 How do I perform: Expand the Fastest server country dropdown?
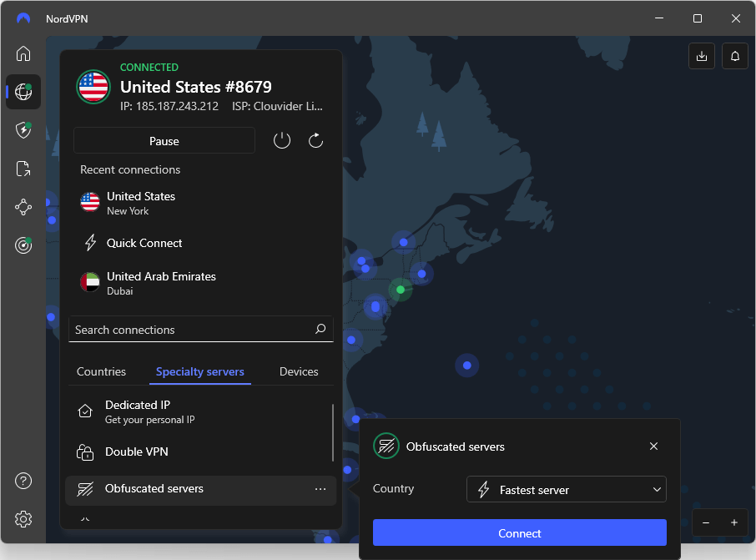coord(567,490)
